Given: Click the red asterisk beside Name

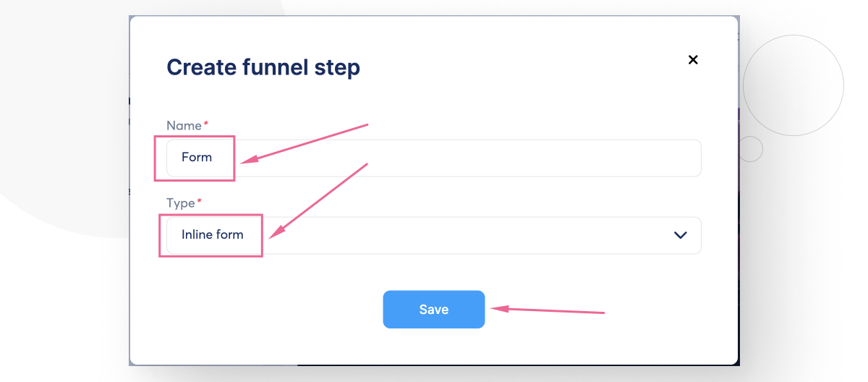Looking at the screenshot, I should [x=206, y=124].
